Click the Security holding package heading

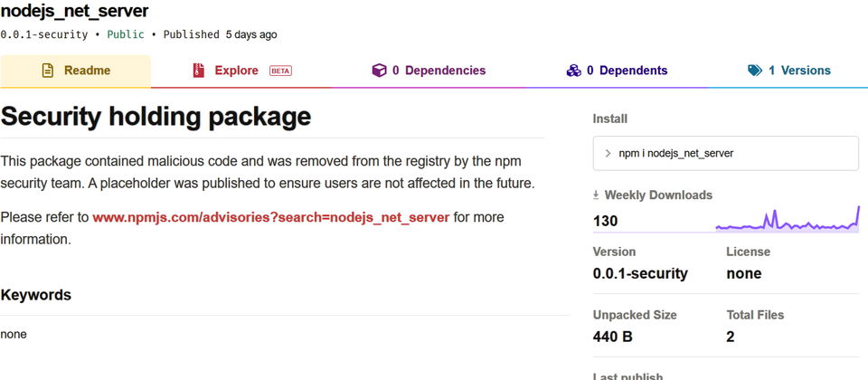(156, 117)
